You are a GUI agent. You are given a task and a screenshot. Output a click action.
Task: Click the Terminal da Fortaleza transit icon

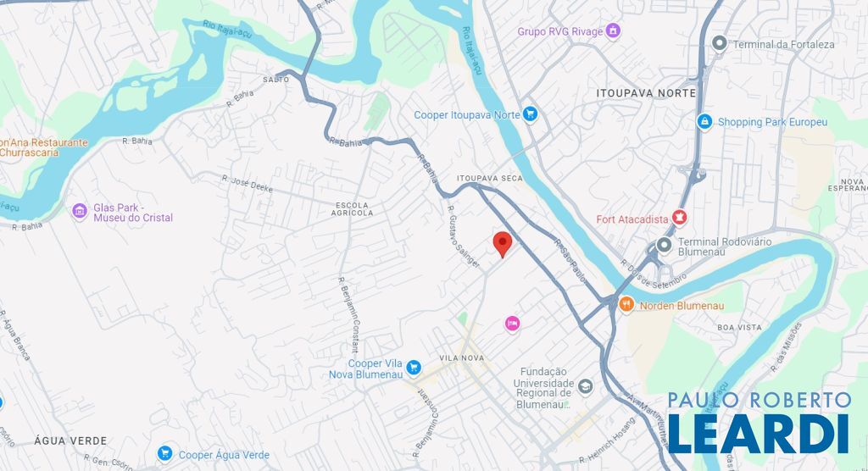pos(719,43)
